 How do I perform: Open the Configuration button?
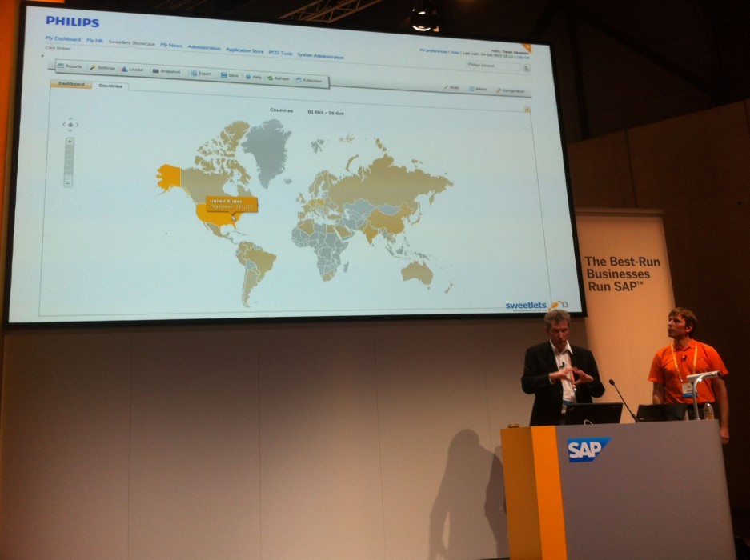(x=511, y=91)
